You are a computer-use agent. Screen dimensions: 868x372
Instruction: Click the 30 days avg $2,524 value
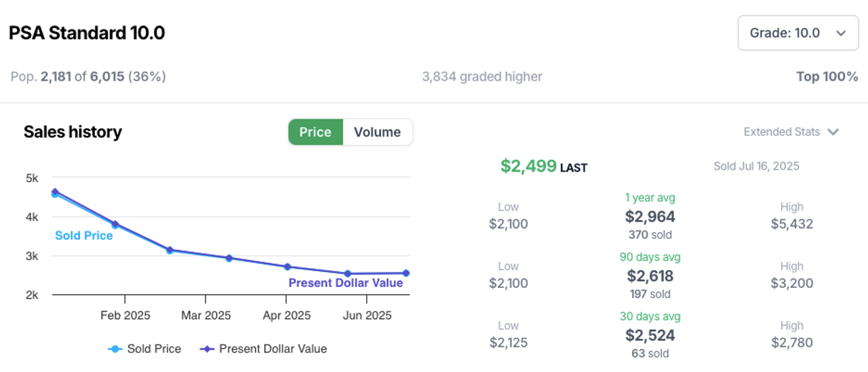pyautogui.click(x=650, y=335)
